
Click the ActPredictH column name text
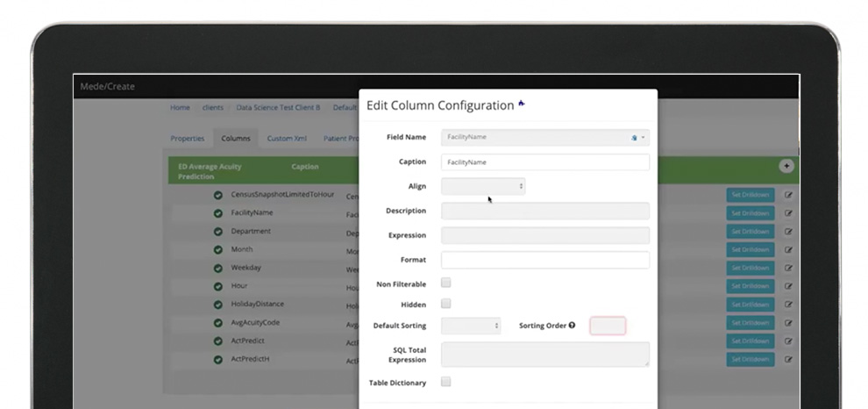click(250, 359)
